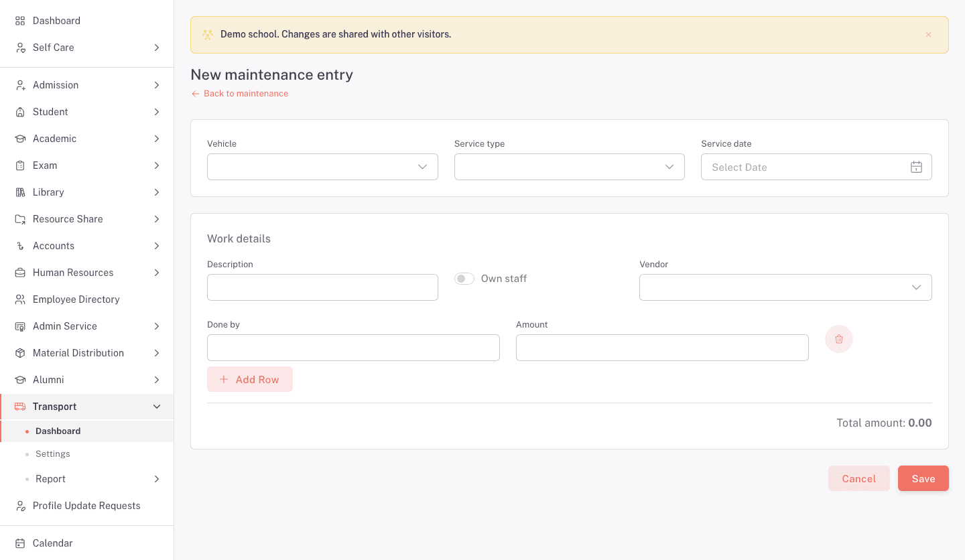Click the Self Care person-heart icon
Viewport: 965px width, 560px height.
click(x=20, y=48)
